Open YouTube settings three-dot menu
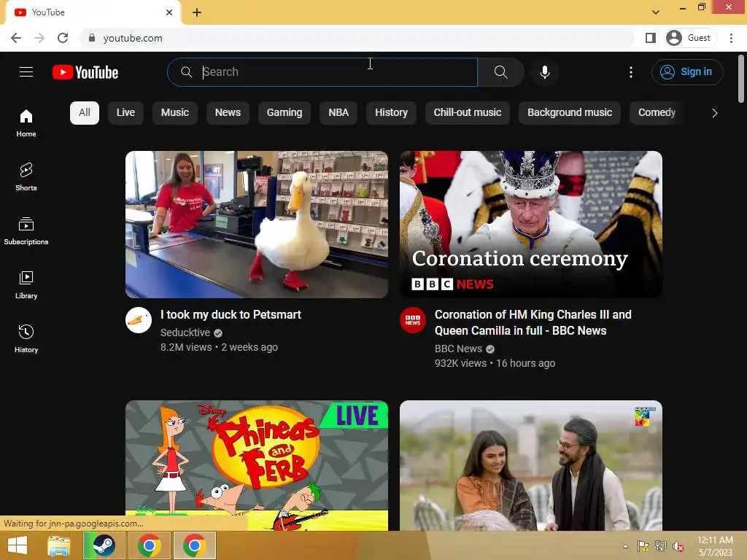Image resolution: width=747 pixels, height=560 pixels. pyautogui.click(x=631, y=72)
